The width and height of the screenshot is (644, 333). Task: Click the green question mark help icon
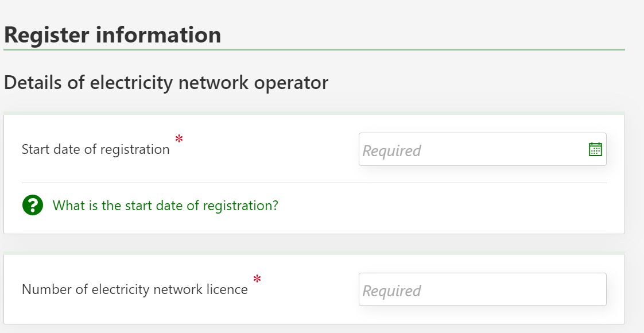[33, 205]
